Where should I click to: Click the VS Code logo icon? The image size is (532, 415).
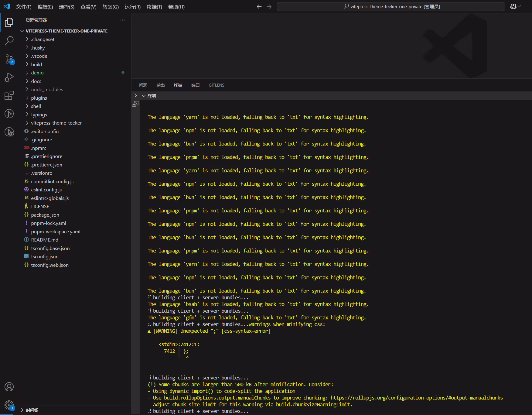[x=7, y=6]
